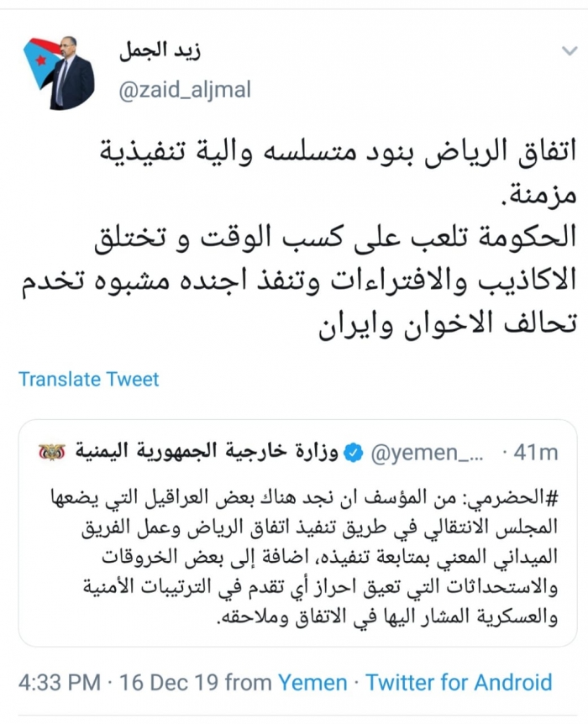Click the Twitter for Android source link
The image size is (588, 724).
point(459,682)
